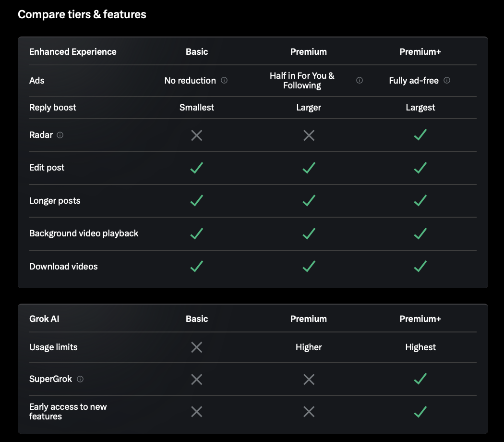This screenshot has width=504, height=442.
Task: Collapse the Compare tiers & features heading
Action: point(82,14)
